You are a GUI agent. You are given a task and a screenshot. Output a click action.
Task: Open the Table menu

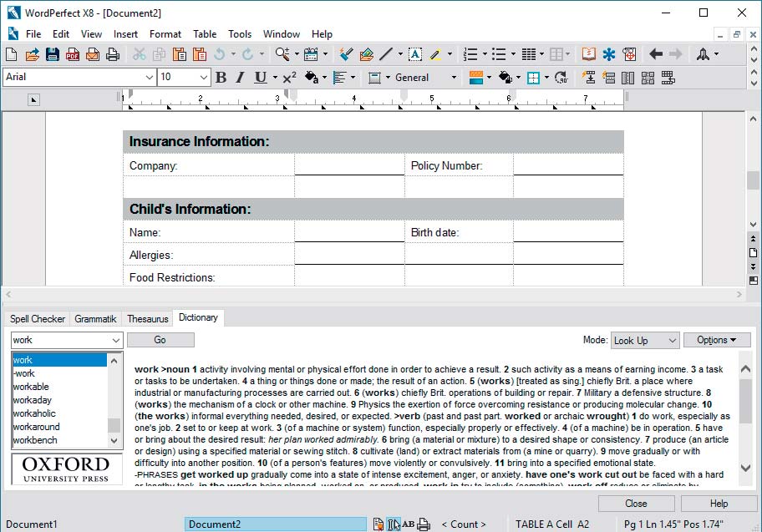point(205,34)
